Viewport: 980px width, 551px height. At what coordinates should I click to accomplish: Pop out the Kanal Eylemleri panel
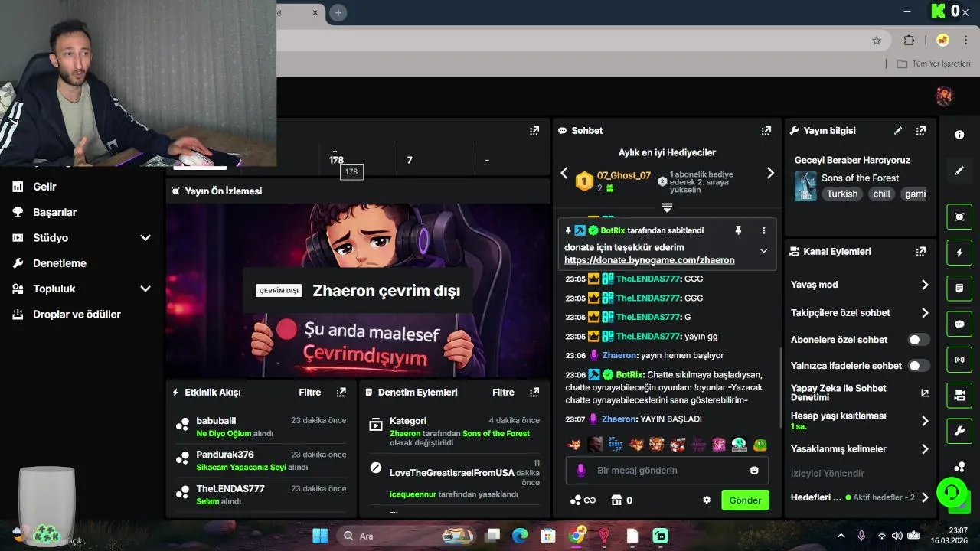(x=921, y=251)
